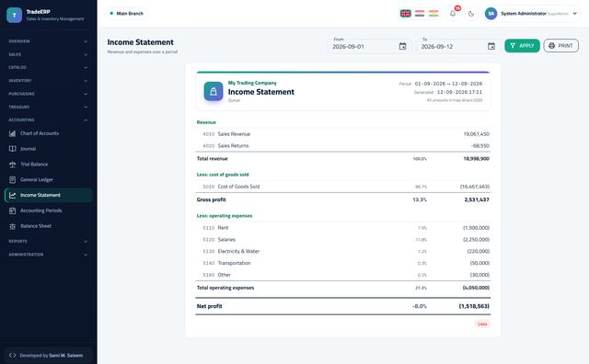
Task: Click the My Trading Company name
Action: click(252, 83)
